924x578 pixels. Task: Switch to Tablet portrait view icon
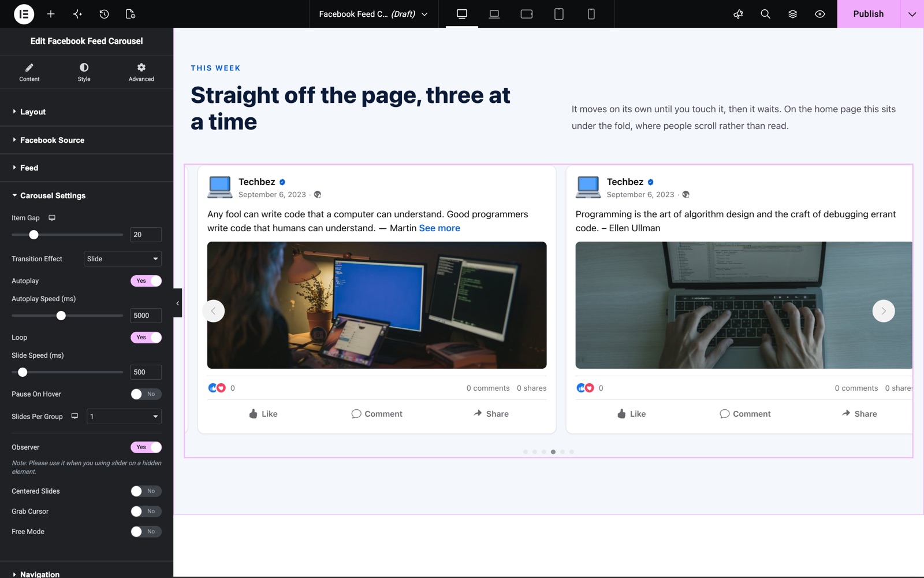coord(559,14)
